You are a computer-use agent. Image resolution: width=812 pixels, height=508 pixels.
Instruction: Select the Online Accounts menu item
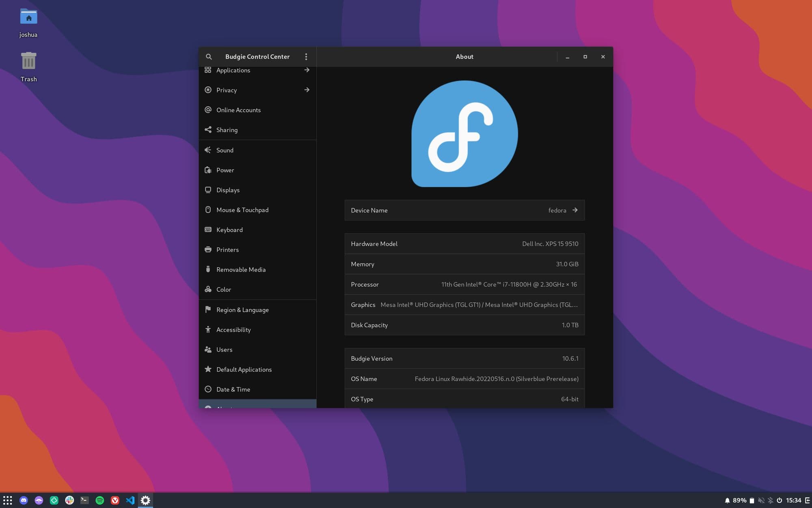pos(257,110)
